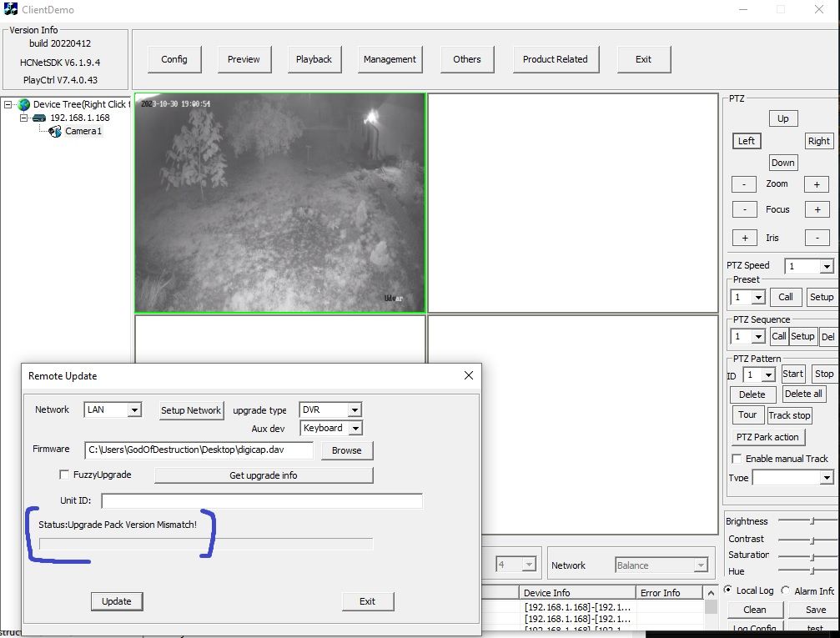This screenshot has width=840, height=638.
Task: Open the Network dropdown in Remote Update
Action: pos(134,409)
